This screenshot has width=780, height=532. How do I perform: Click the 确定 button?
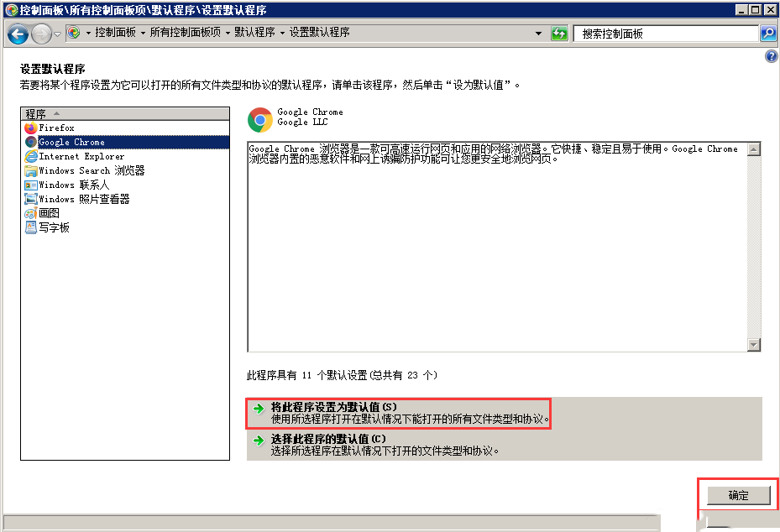(x=739, y=495)
